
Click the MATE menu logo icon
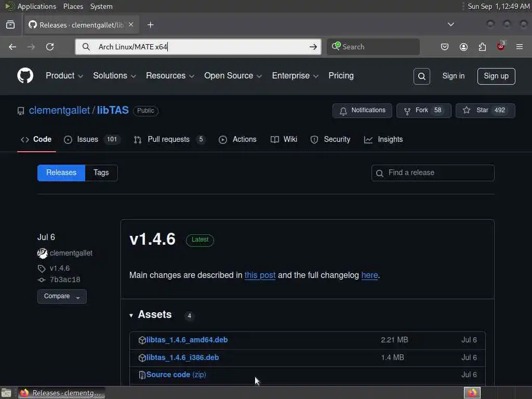tap(9, 6)
